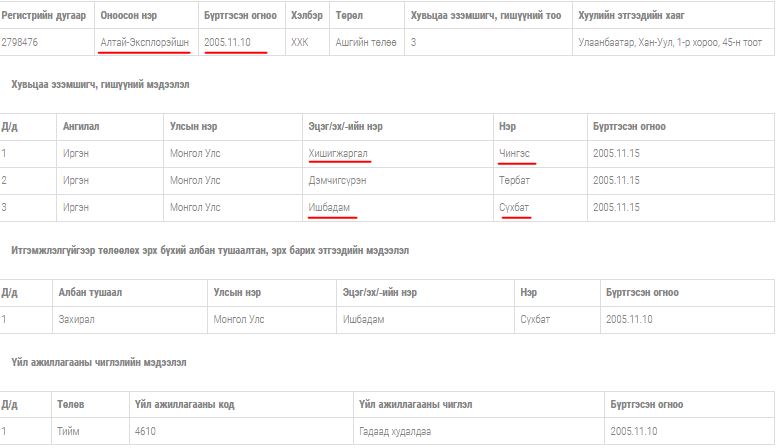
Task: Click the ХХК company form cell
Action: [300, 43]
